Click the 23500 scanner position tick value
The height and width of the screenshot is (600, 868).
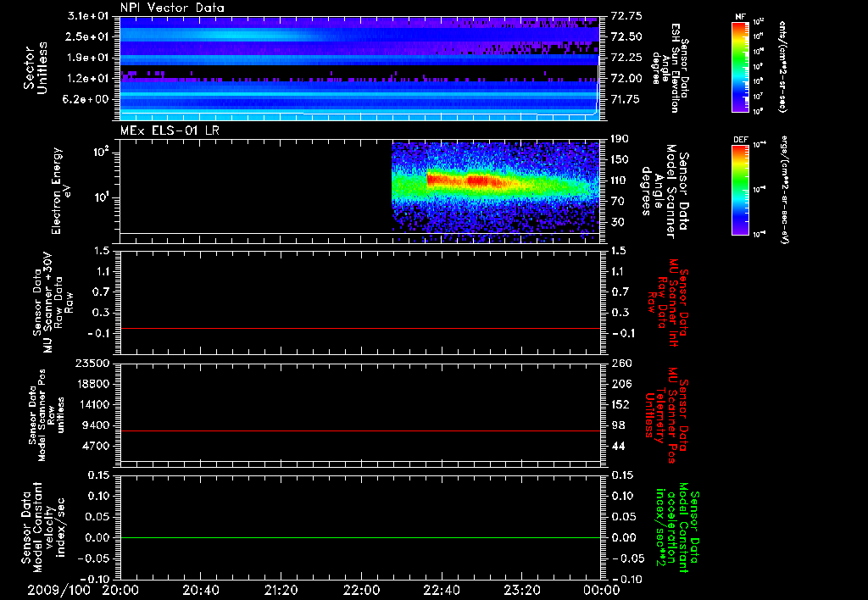point(93,363)
